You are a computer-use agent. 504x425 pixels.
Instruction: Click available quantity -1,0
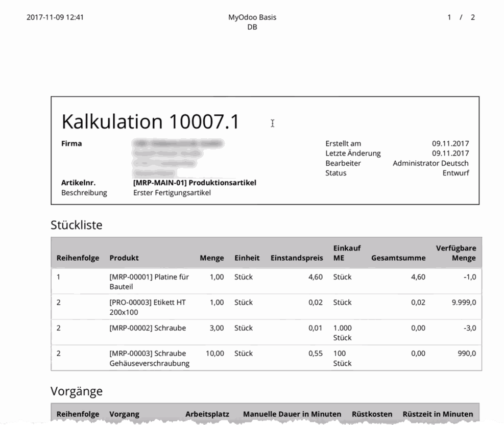click(x=470, y=277)
